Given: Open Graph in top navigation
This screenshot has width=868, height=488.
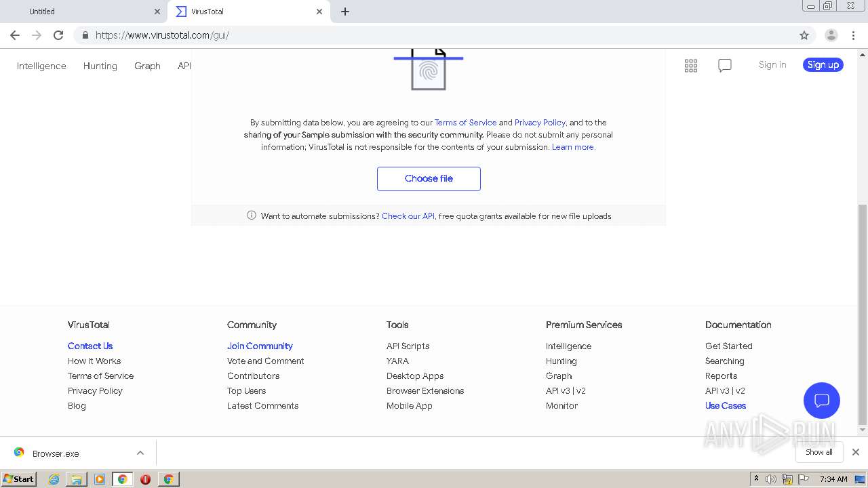Looking at the screenshot, I should [x=147, y=66].
